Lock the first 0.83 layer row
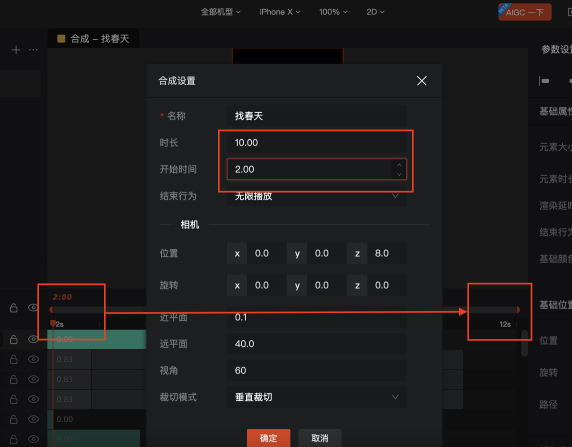This screenshot has width=572, height=447. click(14, 359)
